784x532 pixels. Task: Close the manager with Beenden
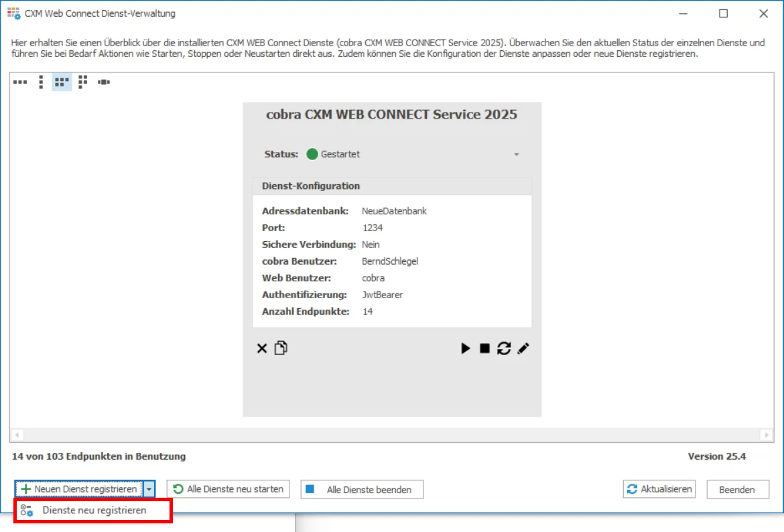tap(737, 489)
